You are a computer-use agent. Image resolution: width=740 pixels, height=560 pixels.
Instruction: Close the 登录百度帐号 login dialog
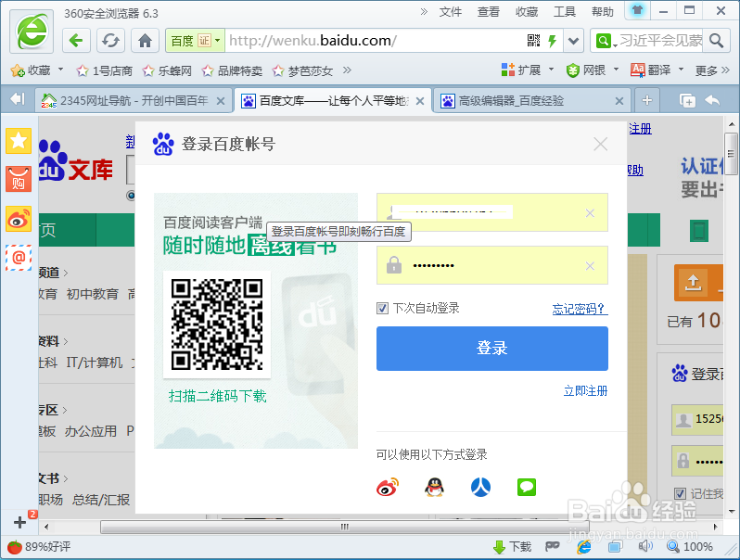point(600,144)
